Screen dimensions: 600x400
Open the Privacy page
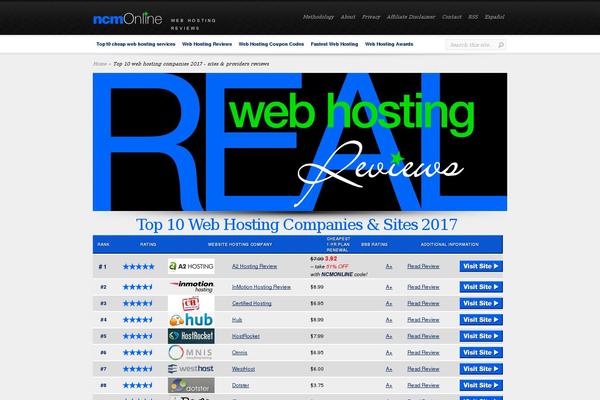pyautogui.click(x=371, y=17)
